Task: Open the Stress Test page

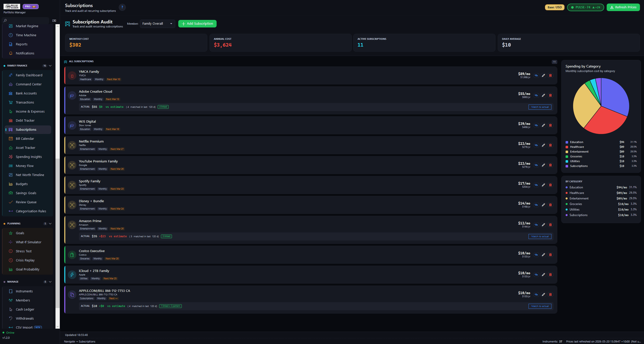Action: pos(28,251)
